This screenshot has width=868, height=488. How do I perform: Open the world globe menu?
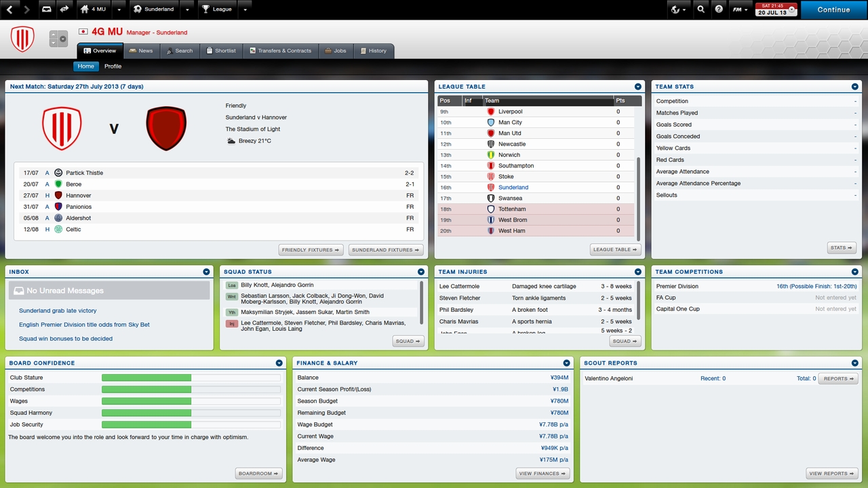[678, 9]
